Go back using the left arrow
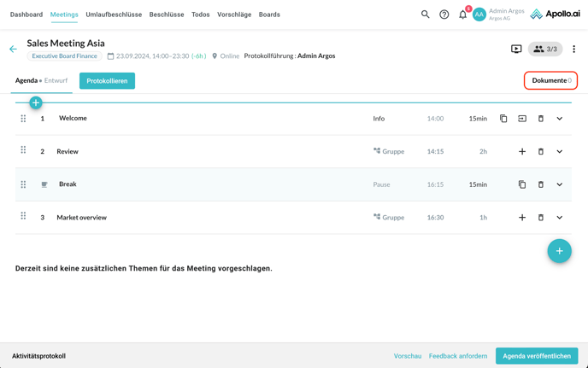588x368 pixels. click(x=13, y=50)
